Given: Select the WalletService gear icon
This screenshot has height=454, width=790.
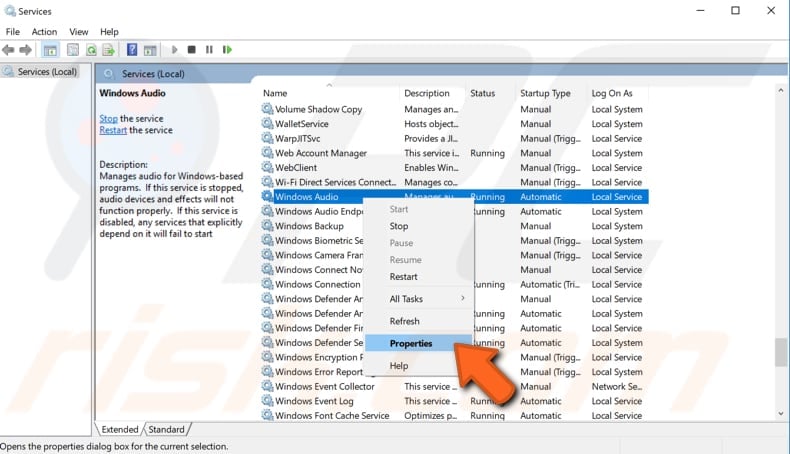Looking at the screenshot, I should (x=267, y=123).
